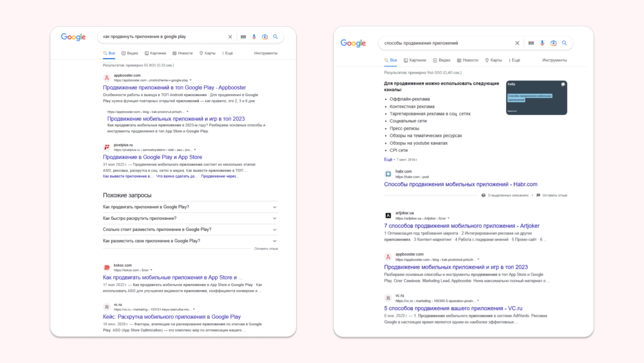Open Инструменты in left window
The height and width of the screenshot is (363, 644).
click(x=266, y=53)
